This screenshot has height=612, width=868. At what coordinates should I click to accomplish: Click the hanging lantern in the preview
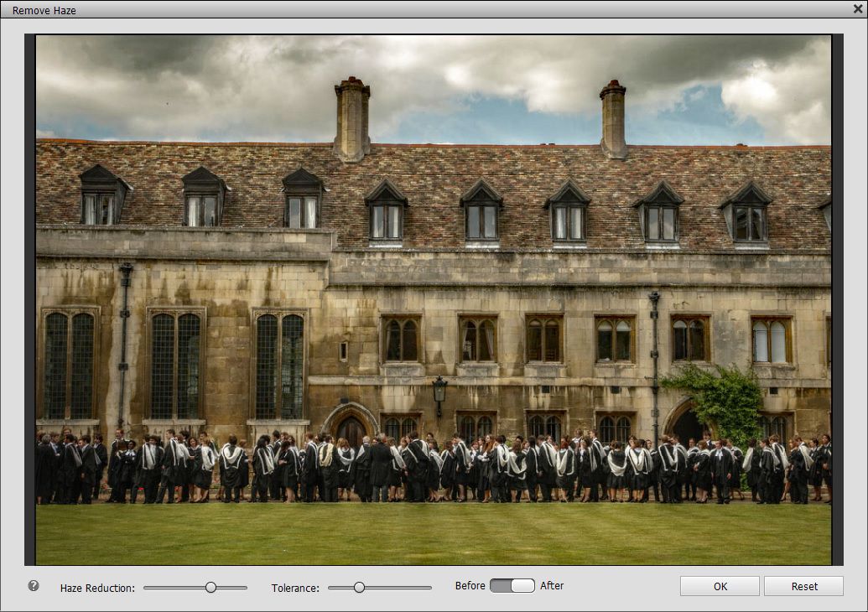click(x=439, y=394)
